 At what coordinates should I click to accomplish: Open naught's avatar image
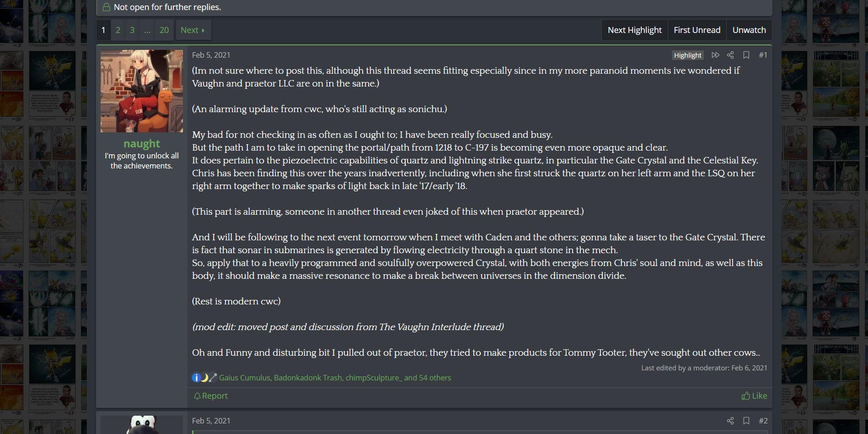point(142,91)
